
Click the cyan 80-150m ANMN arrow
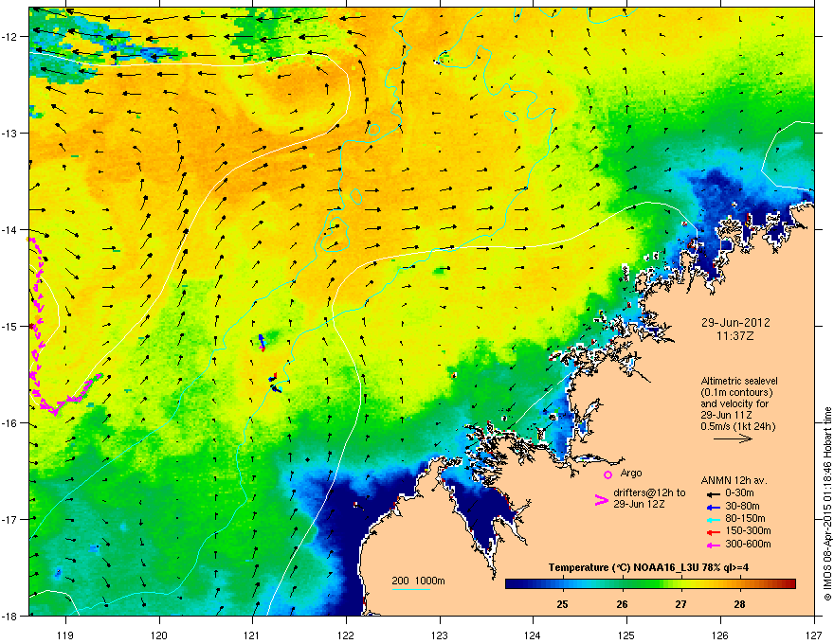coord(713,519)
